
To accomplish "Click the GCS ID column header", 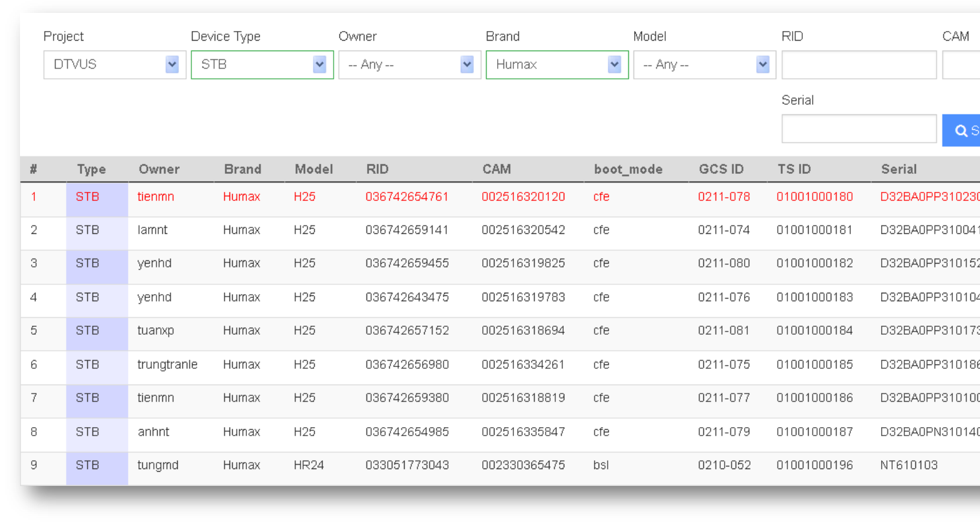I will click(x=721, y=169).
